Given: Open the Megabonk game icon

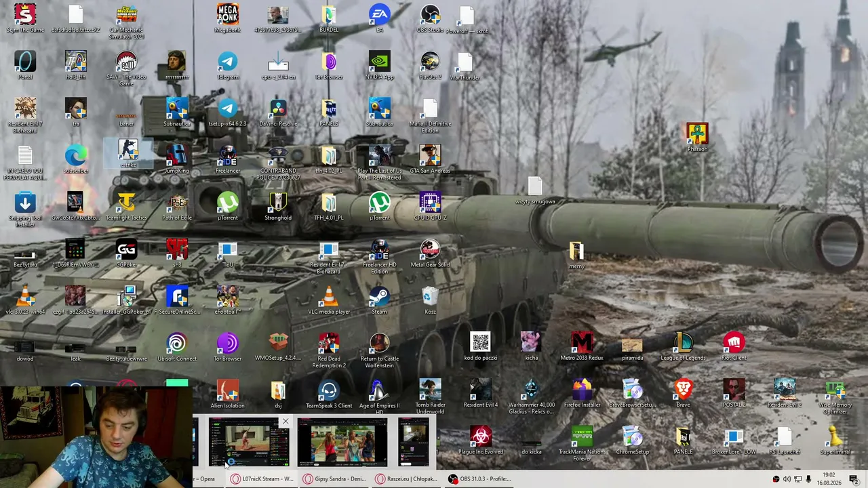Looking at the screenshot, I should 227,18.
